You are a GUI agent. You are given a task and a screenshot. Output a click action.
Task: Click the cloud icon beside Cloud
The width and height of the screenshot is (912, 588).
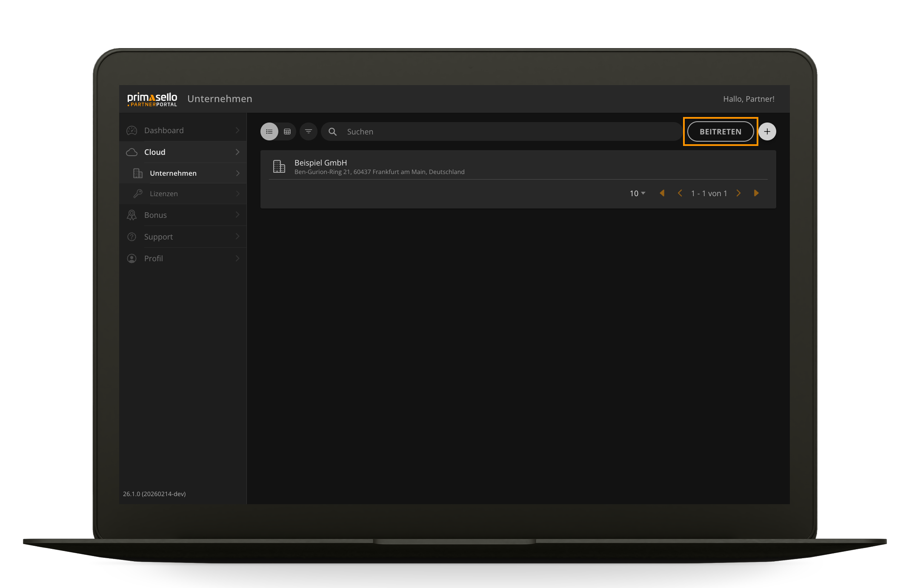click(x=132, y=152)
